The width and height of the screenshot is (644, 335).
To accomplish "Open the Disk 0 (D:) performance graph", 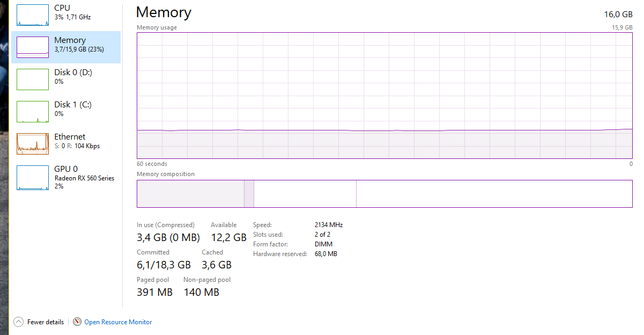I will pyautogui.click(x=33, y=79).
